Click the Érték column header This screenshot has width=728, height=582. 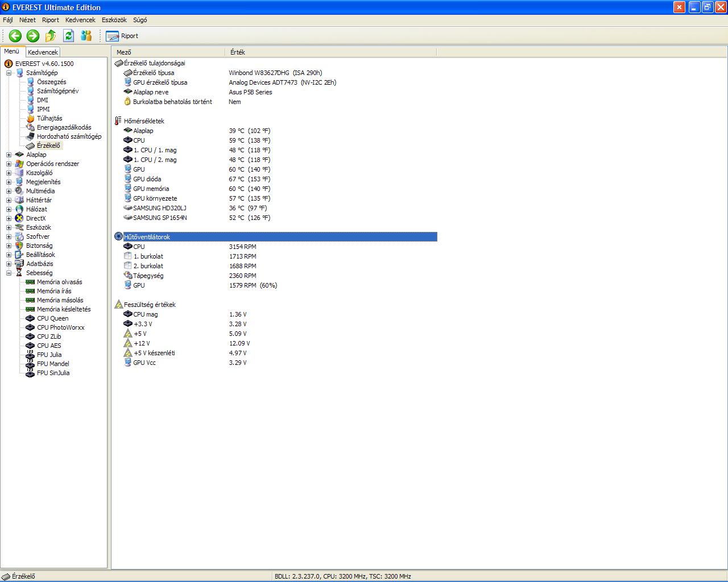[x=331, y=52]
